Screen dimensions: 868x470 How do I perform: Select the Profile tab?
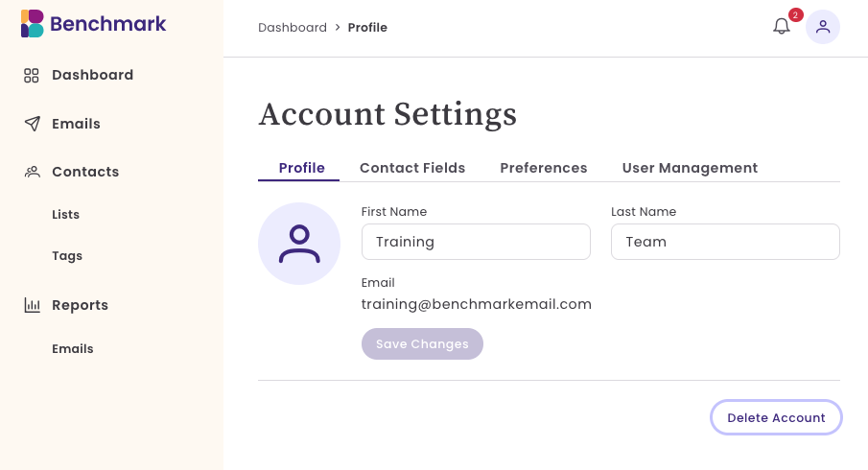tap(302, 168)
